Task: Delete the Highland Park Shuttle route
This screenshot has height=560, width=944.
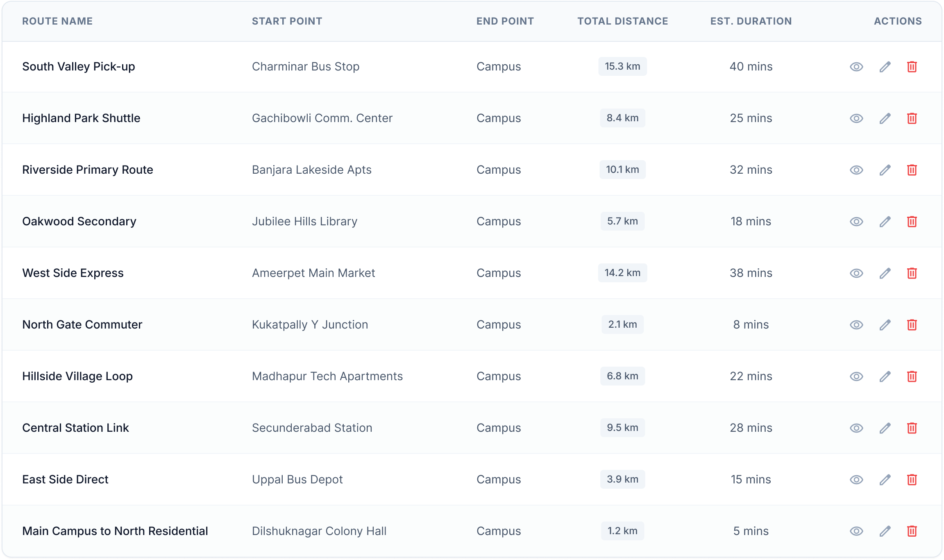Action: (912, 118)
